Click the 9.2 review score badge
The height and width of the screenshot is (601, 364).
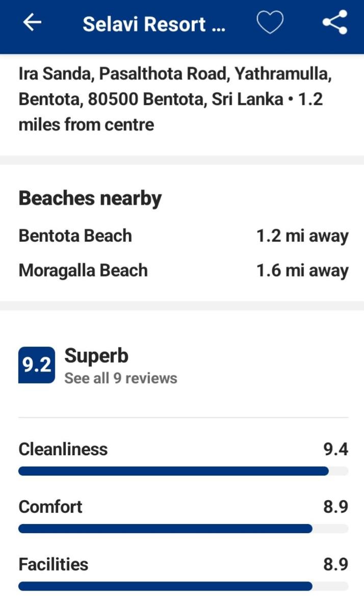point(37,365)
